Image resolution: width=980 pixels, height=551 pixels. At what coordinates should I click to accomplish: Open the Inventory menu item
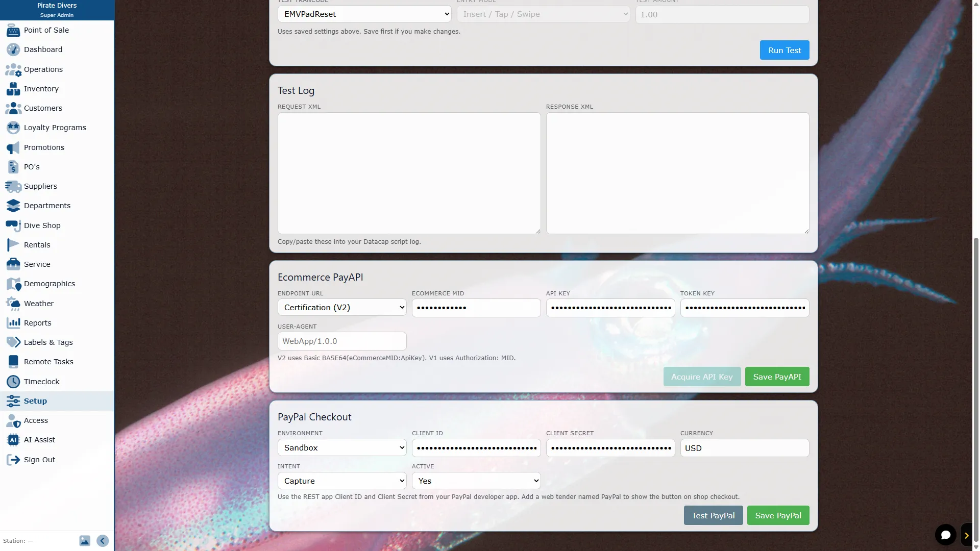point(57,89)
